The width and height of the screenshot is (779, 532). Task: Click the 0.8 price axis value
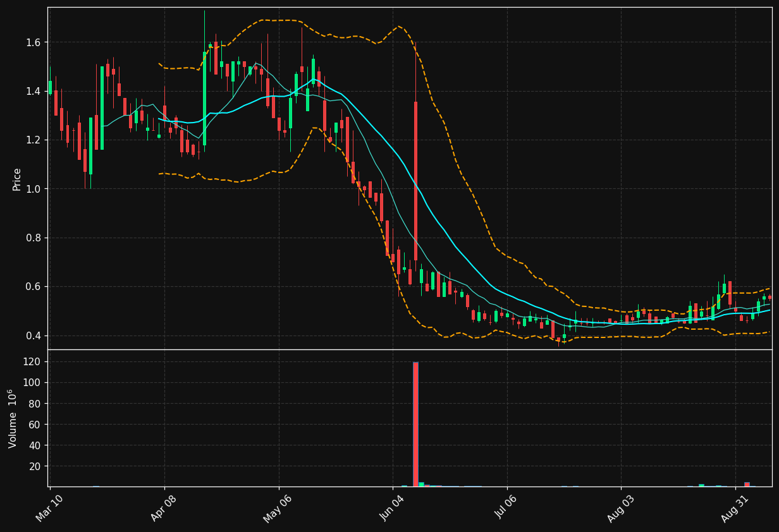pyautogui.click(x=33, y=238)
